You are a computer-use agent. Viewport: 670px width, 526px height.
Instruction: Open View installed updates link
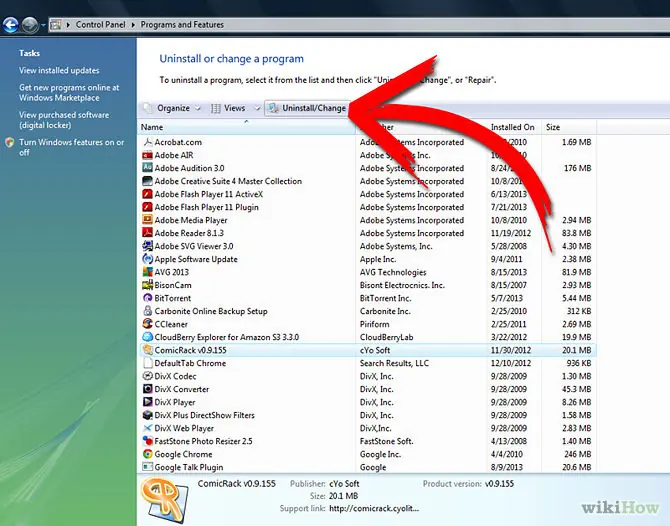coord(59,71)
